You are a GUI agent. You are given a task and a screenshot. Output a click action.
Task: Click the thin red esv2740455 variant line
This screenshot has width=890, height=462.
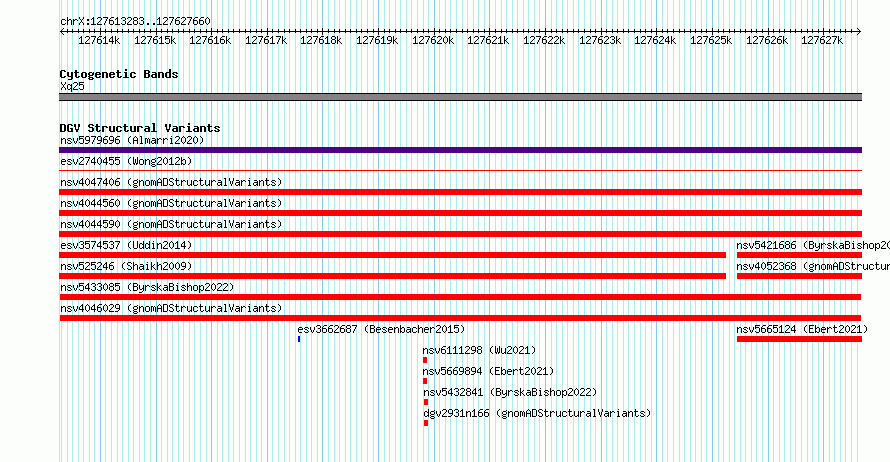pyautogui.click(x=460, y=170)
